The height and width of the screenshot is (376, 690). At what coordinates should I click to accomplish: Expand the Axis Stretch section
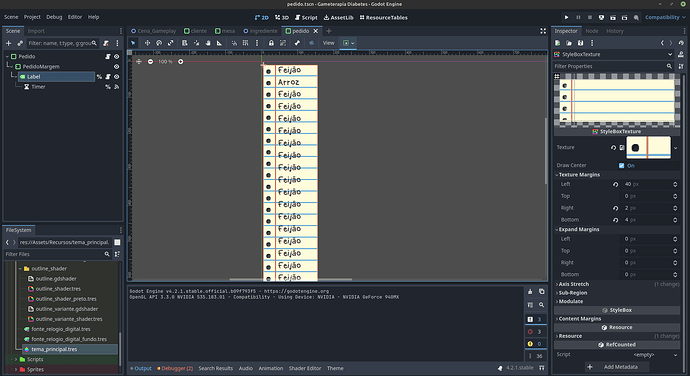(617, 284)
